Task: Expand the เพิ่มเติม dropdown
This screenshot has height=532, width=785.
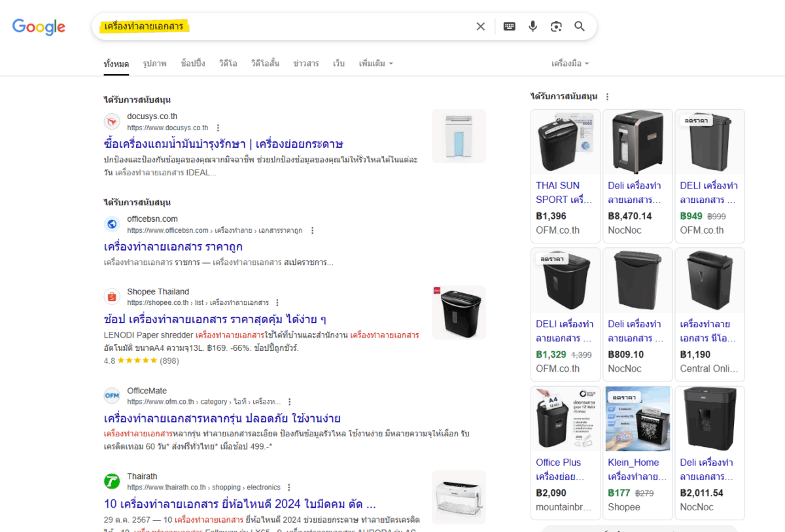Action: coord(375,63)
